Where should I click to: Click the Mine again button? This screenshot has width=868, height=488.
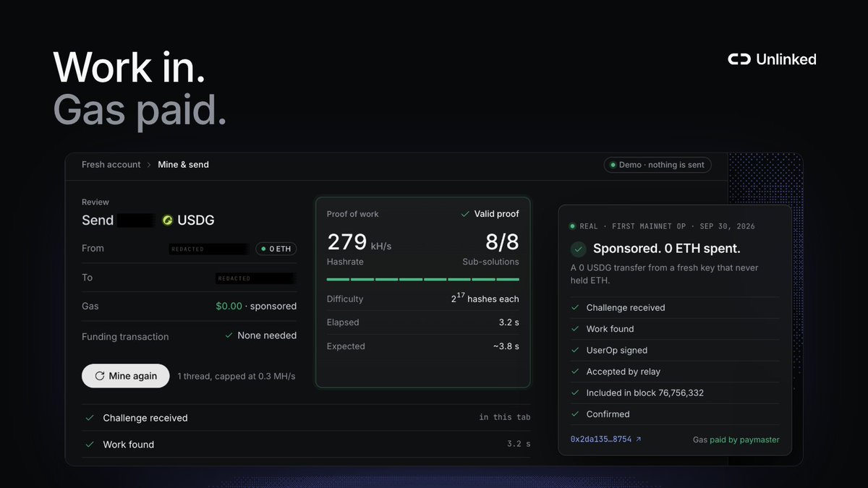(126, 376)
